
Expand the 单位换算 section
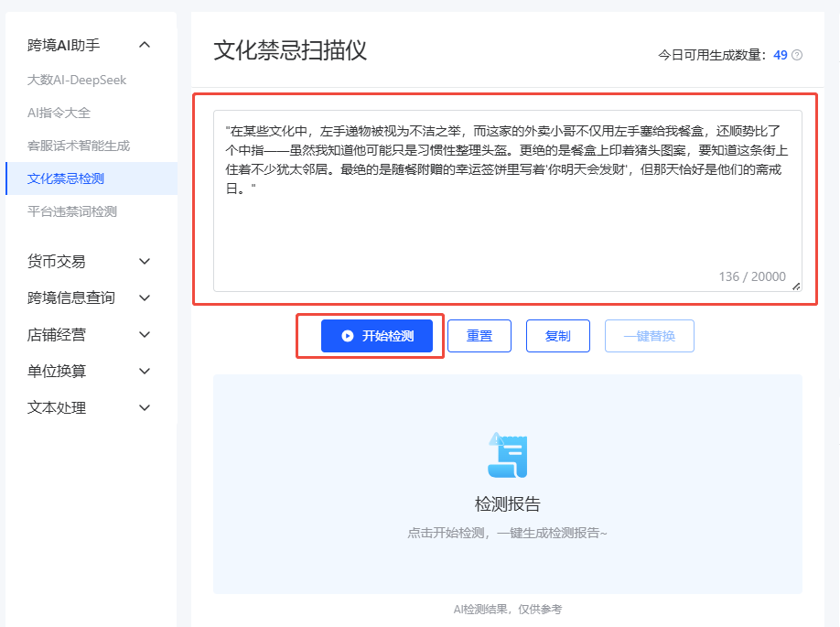pyautogui.click(x=144, y=372)
